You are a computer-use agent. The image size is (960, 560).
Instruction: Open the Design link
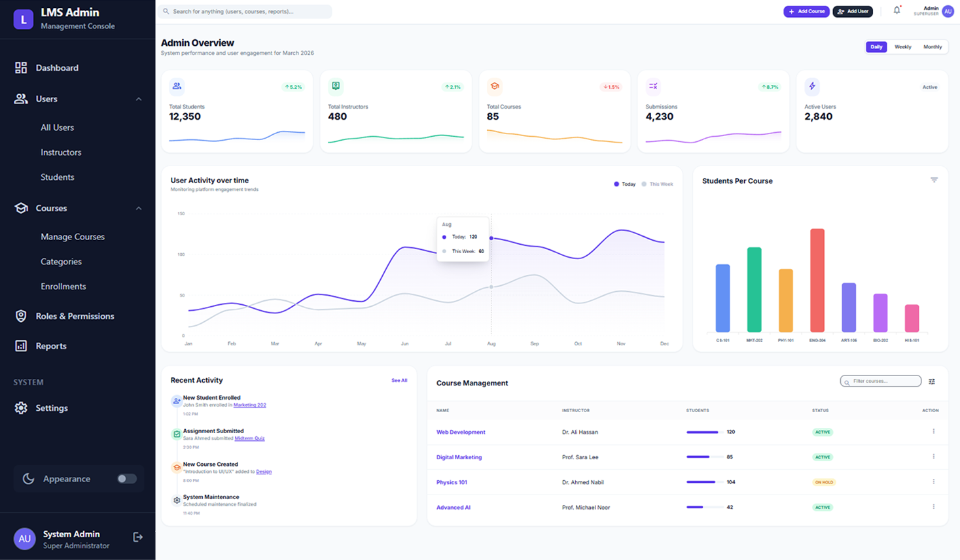264,472
